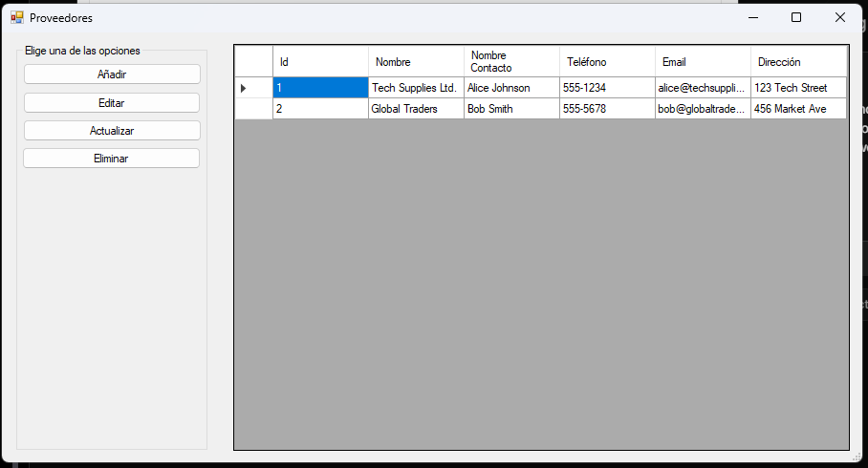This screenshot has width=868, height=468.
Task: Sort by the Nombre column header
Action: (x=416, y=62)
